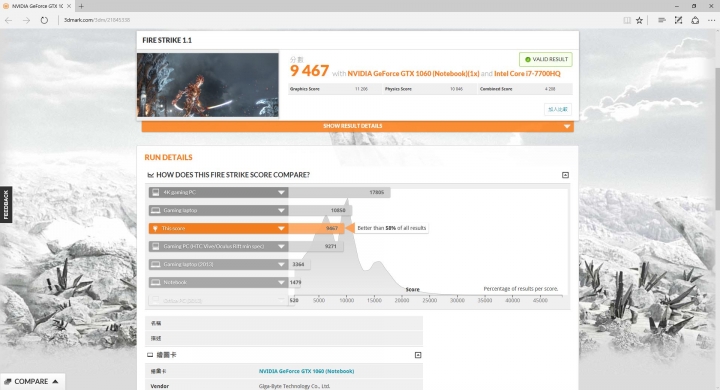Viewport: 720px width, 390px height.
Task: Click the Notebook row laptop icon
Action: click(x=156, y=282)
